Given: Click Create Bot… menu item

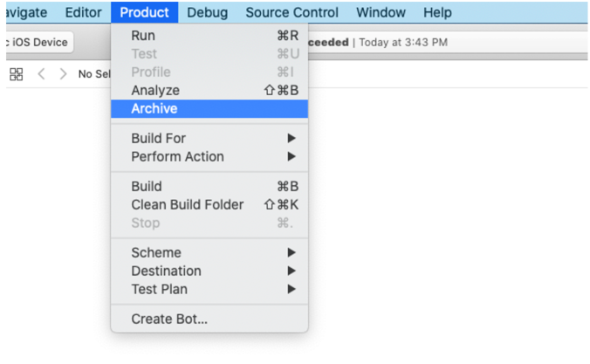Looking at the screenshot, I should [169, 319].
